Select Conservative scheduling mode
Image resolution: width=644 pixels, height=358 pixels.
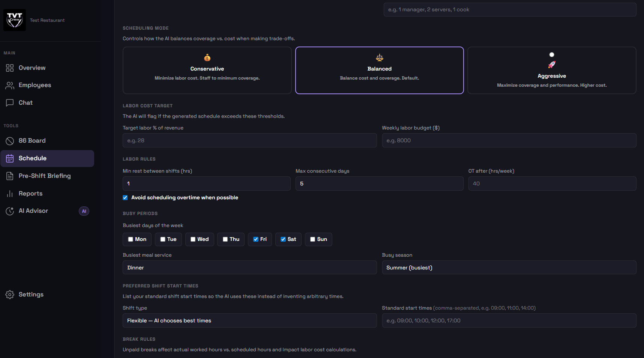[x=207, y=70]
